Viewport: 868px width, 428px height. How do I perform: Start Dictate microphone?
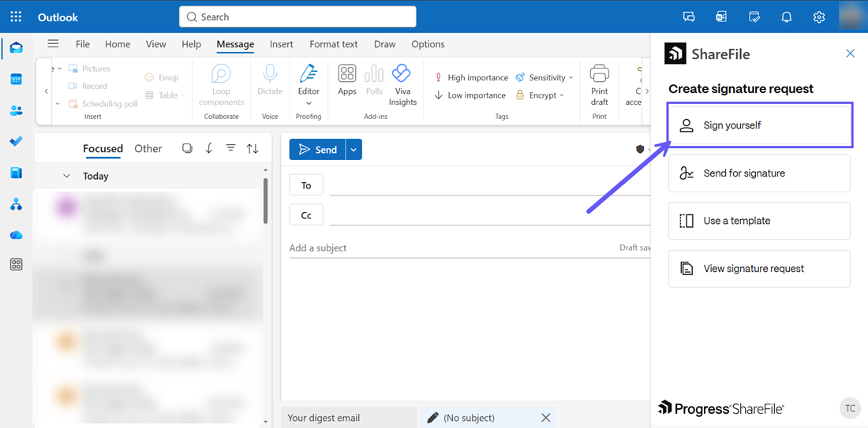tap(270, 80)
